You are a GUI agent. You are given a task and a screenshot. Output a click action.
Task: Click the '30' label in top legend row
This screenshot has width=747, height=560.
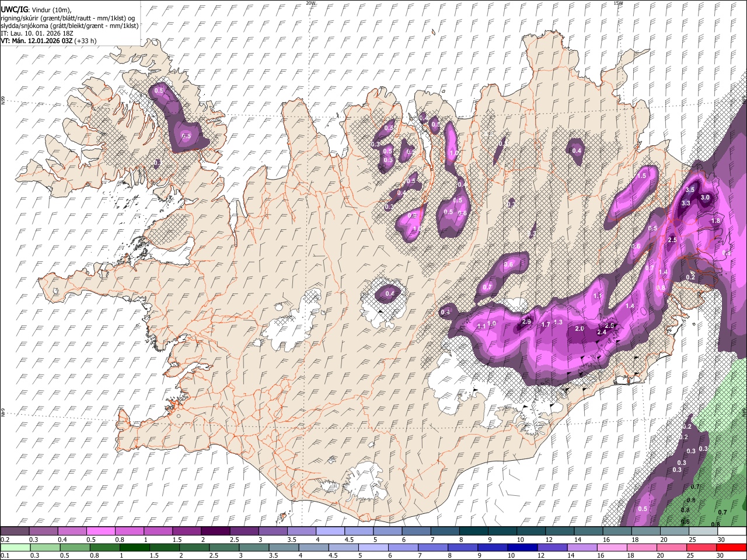(x=721, y=540)
